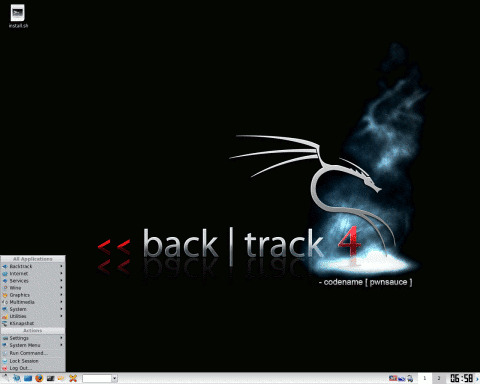The image size is (480, 384).
Task: Click the K menu start button
Action: click(x=6, y=378)
